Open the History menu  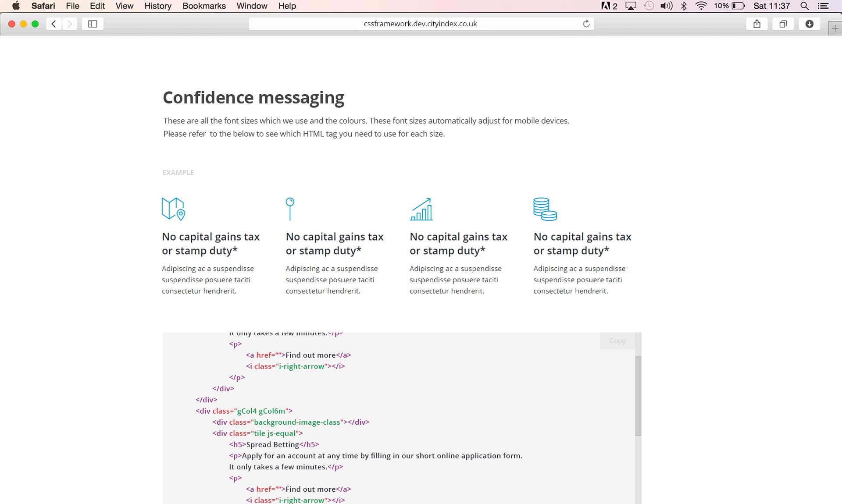pyautogui.click(x=157, y=6)
